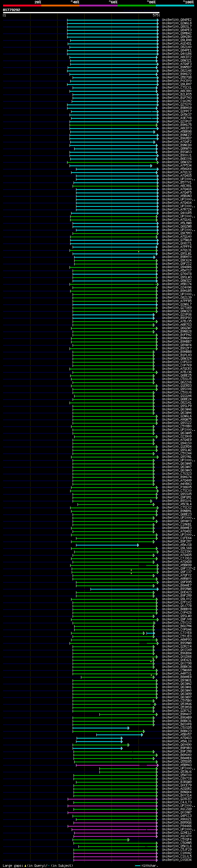
Task: Open hit UniRef100_C1H0A2
Action: 176,853
